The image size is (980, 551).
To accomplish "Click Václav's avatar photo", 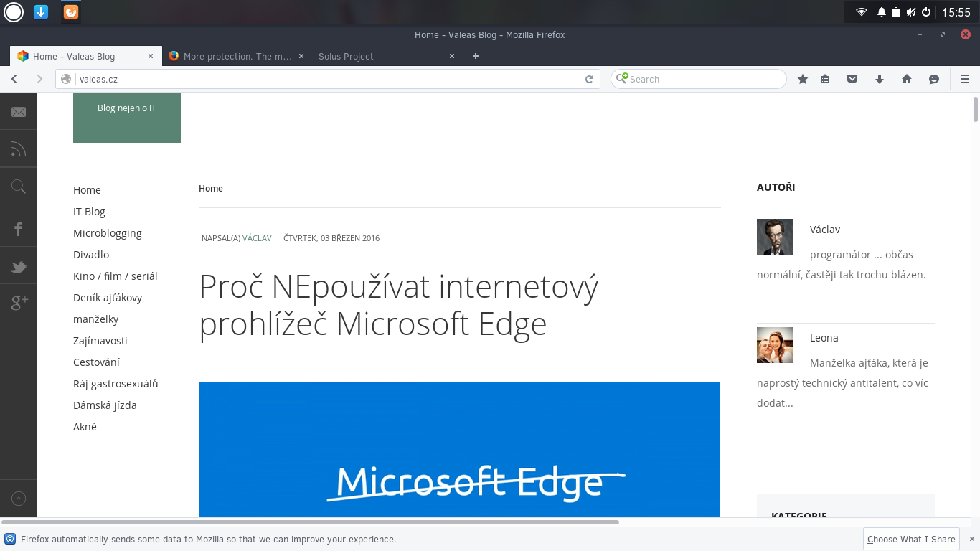I will tap(775, 237).
